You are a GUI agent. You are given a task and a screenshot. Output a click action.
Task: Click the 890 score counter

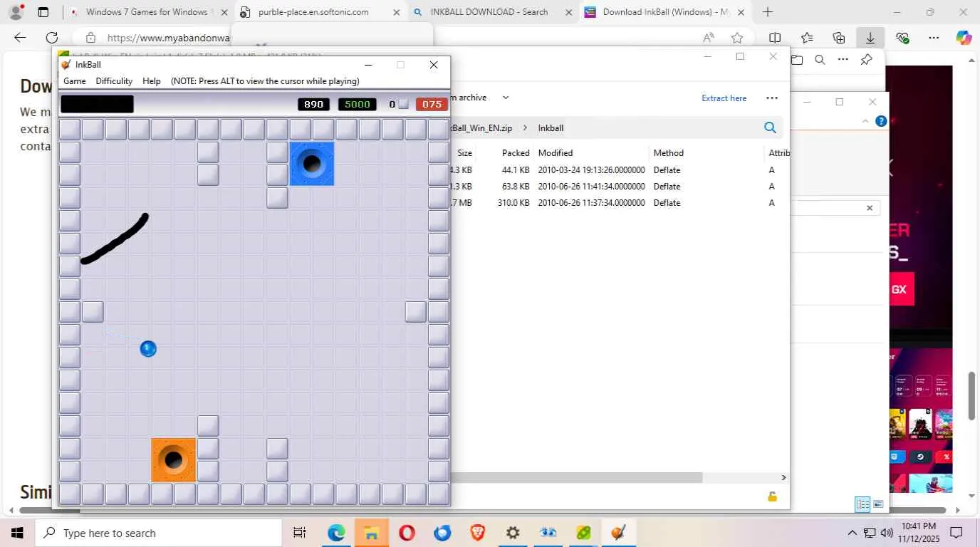coord(314,104)
